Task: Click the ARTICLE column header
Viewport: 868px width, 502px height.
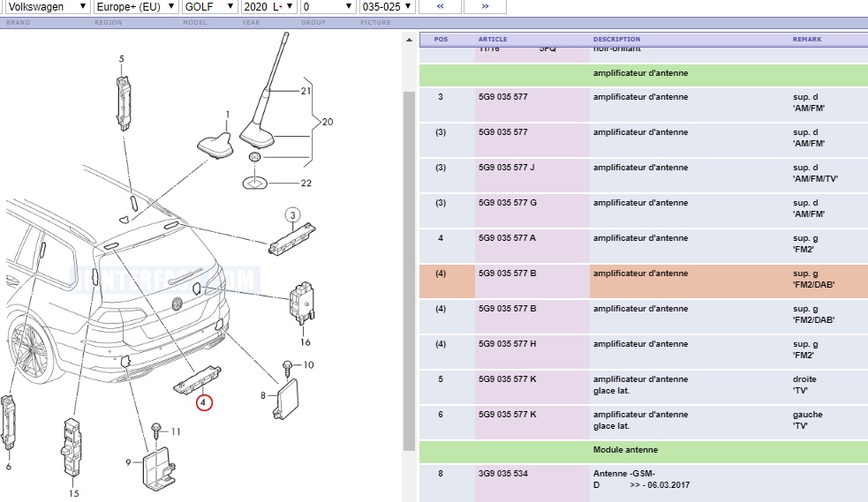Action: click(x=493, y=39)
